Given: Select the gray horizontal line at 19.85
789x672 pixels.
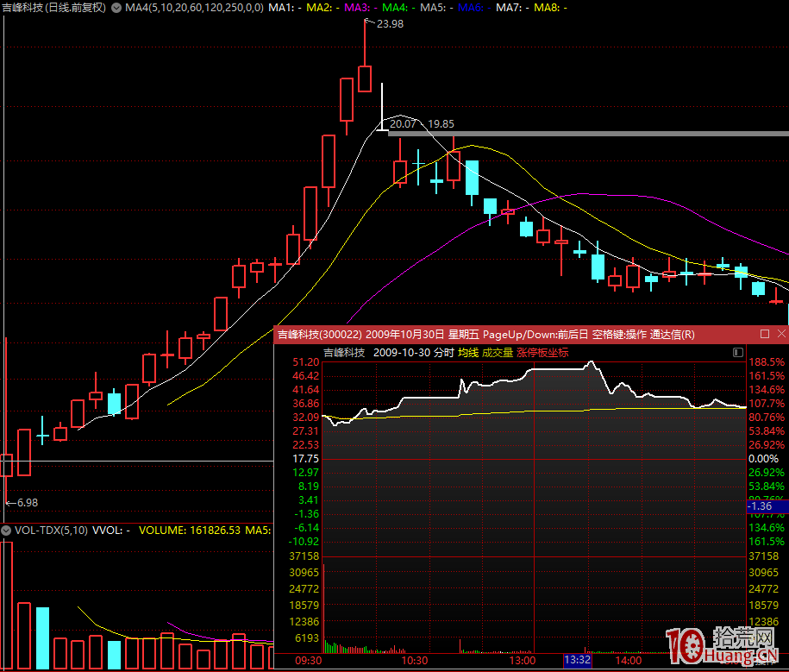Looking at the screenshot, I should [588, 134].
